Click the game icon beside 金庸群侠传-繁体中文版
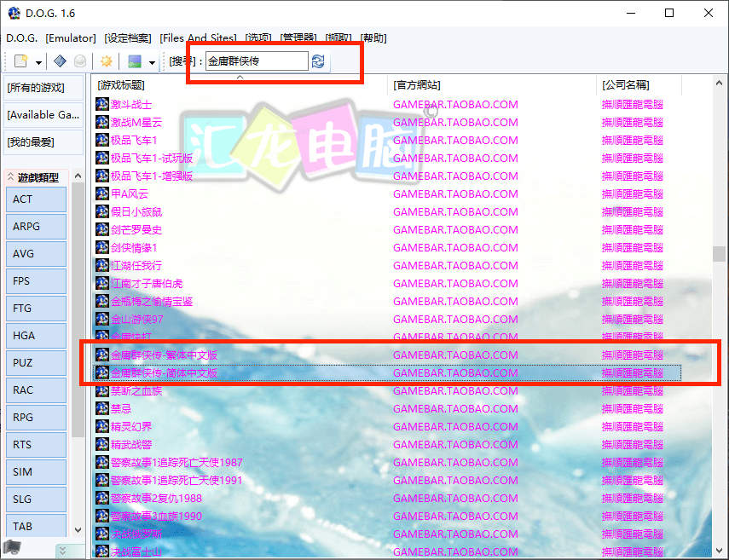Screen dimensions: 729x560 click(x=101, y=355)
